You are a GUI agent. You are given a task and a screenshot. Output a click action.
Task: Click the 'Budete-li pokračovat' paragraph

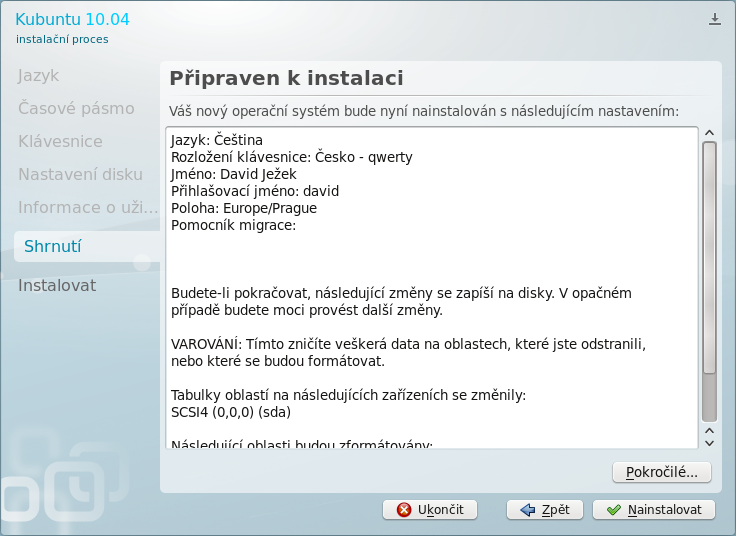401,301
